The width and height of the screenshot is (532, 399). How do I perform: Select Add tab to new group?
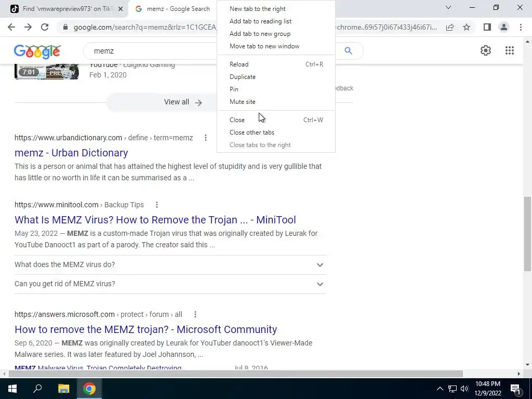pyautogui.click(x=276, y=34)
